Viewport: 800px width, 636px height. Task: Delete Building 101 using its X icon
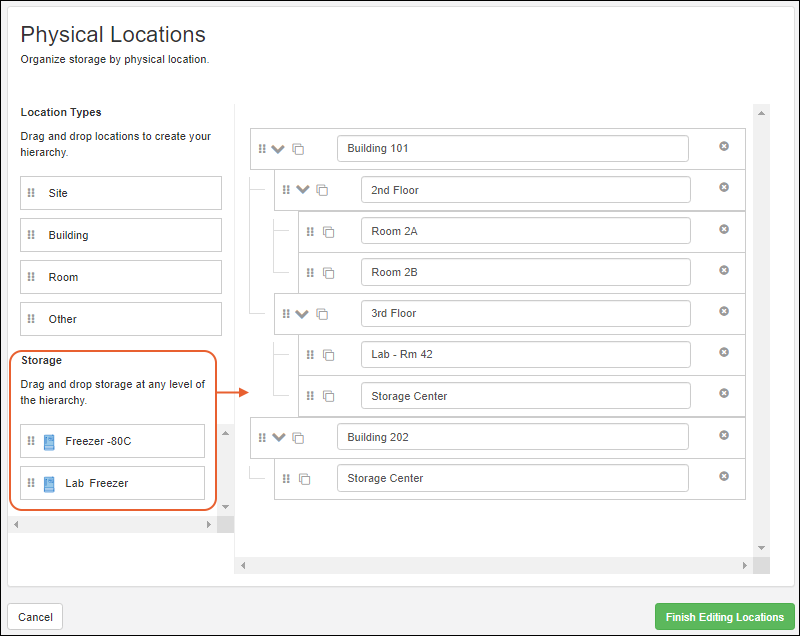[724, 146]
